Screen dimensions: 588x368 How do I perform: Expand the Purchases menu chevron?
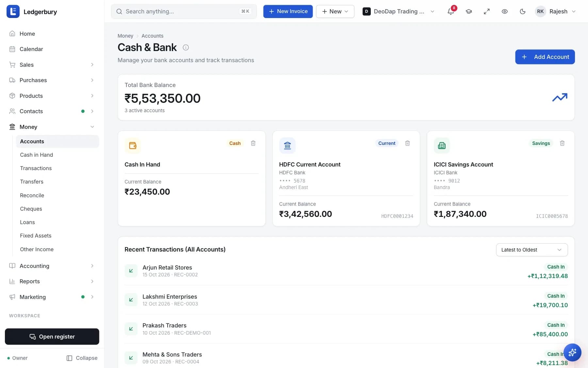click(92, 80)
